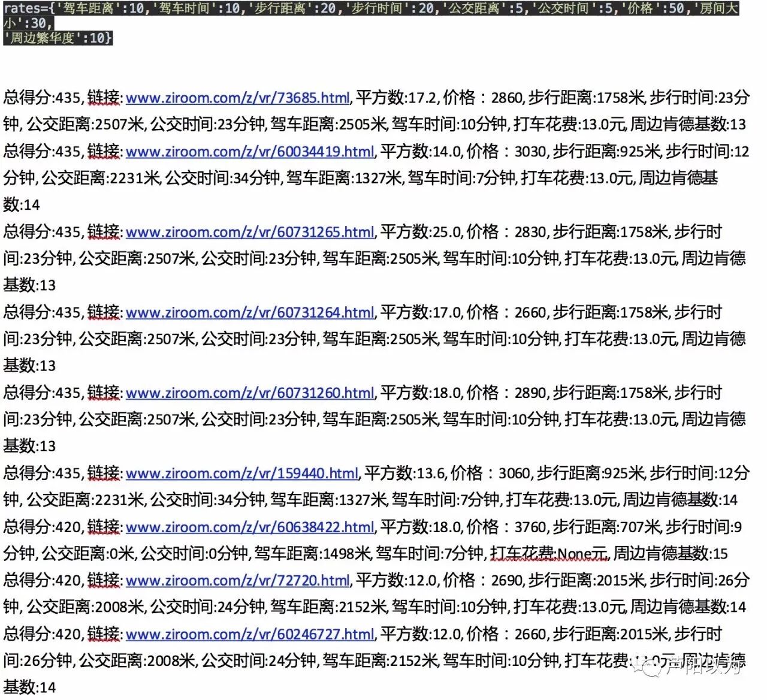This screenshot has width=767, height=700.
Task: Select the price value 2860
Action: (x=507, y=98)
